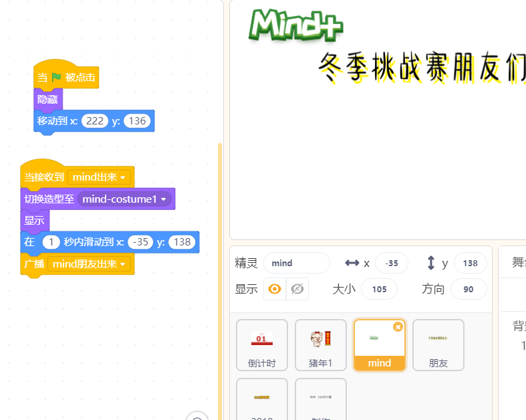This screenshot has height=420, width=526.
Task: Click the Mind+ logo sprite on stage
Action: click(295, 25)
